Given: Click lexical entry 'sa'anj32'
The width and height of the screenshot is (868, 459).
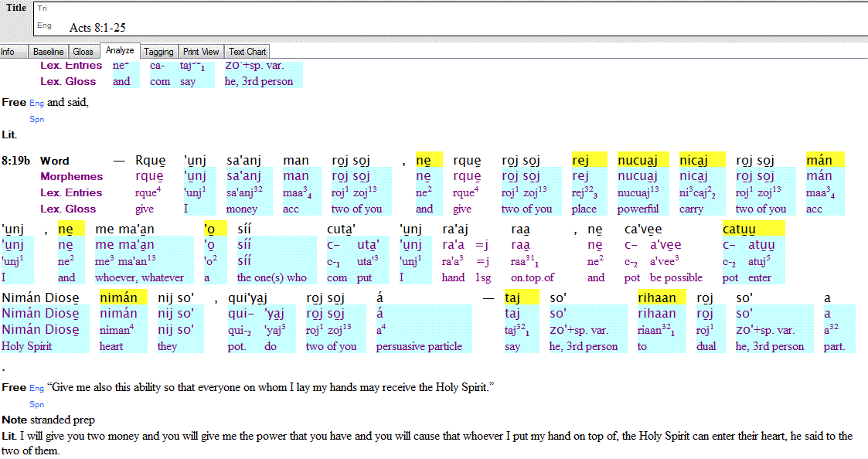Looking at the screenshot, I should [x=244, y=192].
